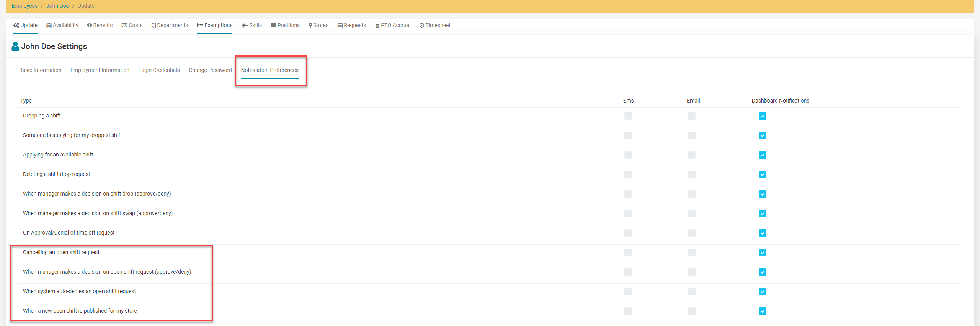Open the Departments tab

tap(170, 25)
